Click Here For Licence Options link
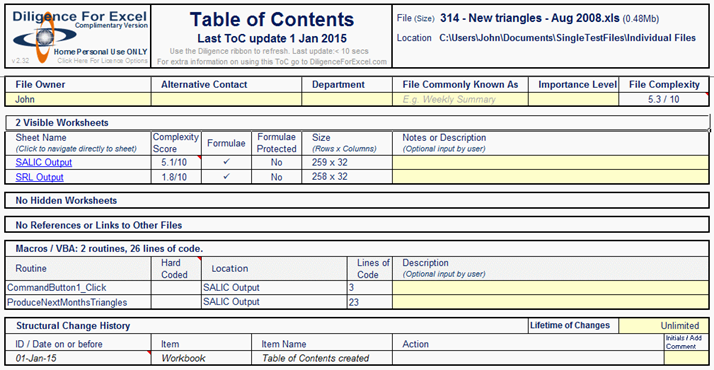This screenshot has height=370, width=714. [102, 61]
